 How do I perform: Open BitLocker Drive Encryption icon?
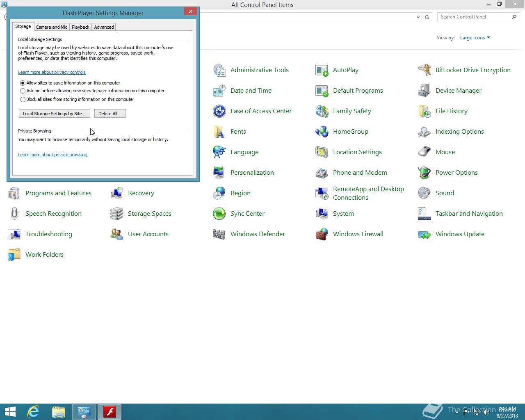pyautogui.click(x=425, y=70)
